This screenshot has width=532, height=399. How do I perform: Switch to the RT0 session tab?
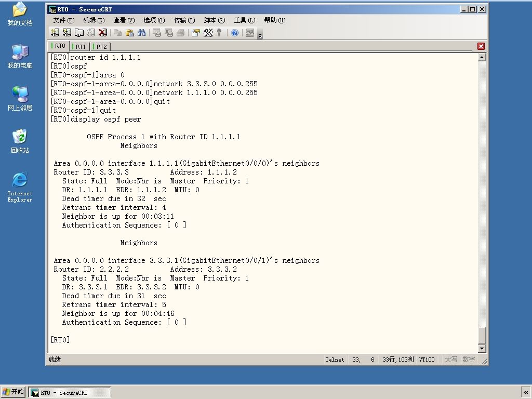click(x=59, y=46)
